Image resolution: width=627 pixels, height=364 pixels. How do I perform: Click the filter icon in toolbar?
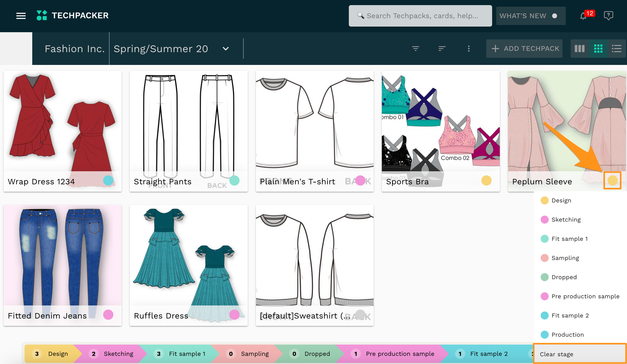click(x=416, y=48)
